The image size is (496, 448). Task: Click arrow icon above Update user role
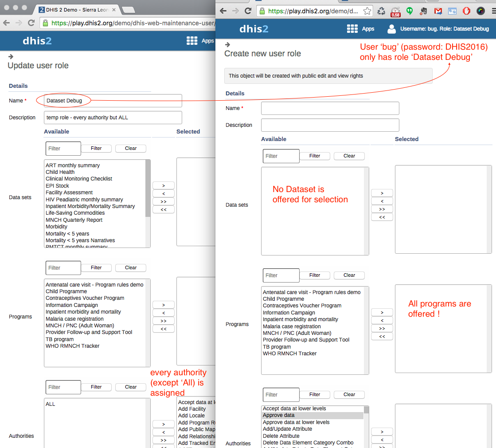(x=11, y=57)
